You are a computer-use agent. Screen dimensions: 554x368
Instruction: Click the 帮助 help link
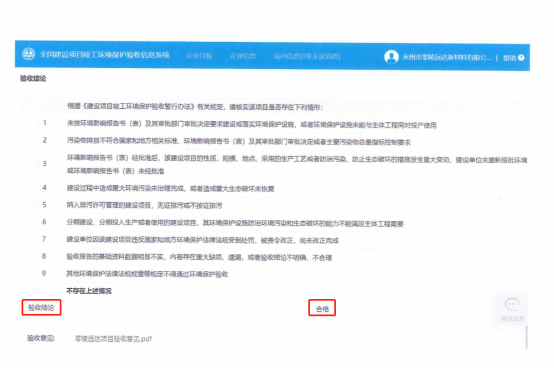510,58
